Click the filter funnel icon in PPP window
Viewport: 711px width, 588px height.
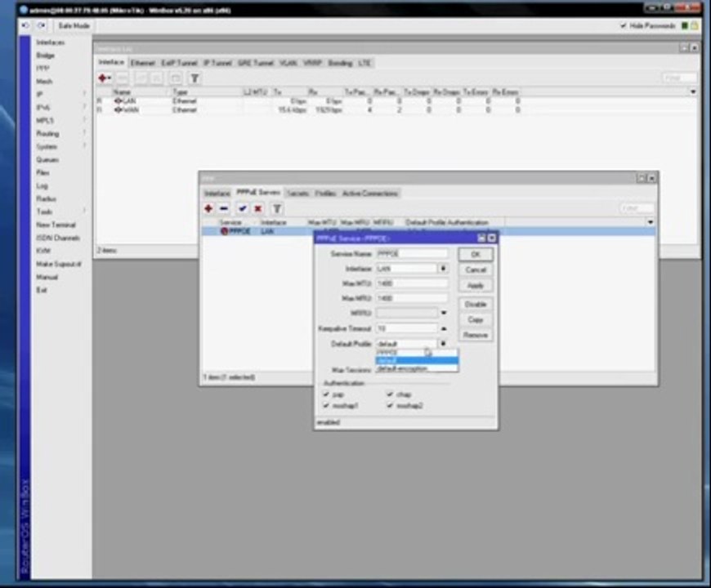pos(277,208)
